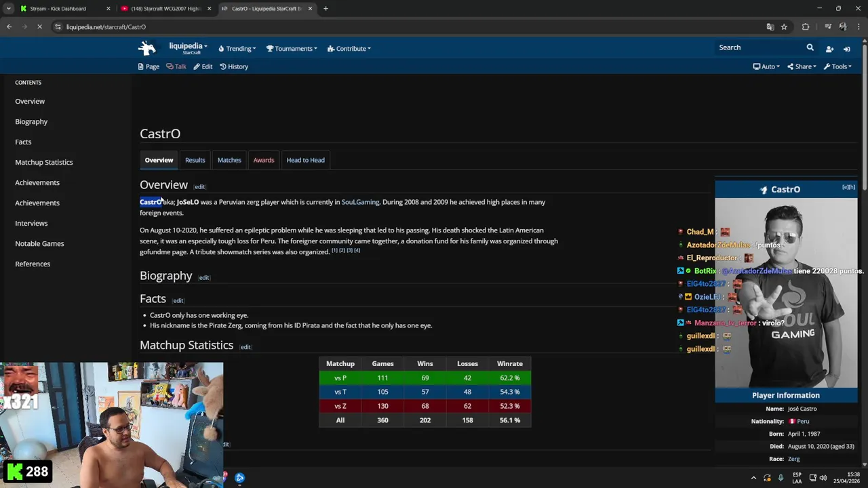
Task: Jump to Biography in Contents sidebar
Action: [31, 121]
